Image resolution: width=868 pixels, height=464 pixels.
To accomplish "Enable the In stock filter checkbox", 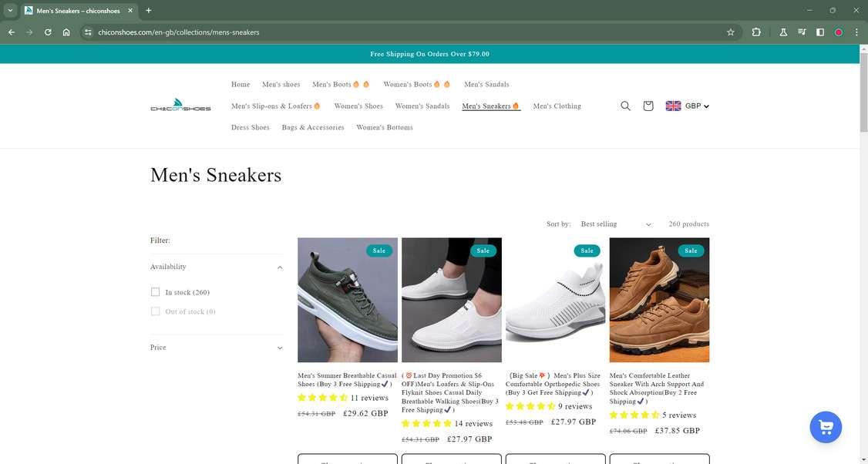I will (x=155, y=292).
